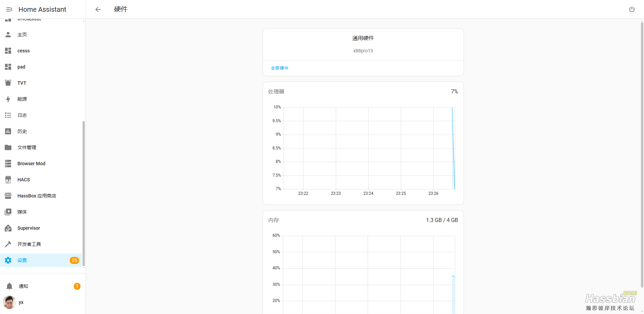Screen dimensions: 644x314
Task: Click the 能源 lightning icon
Action: [x=8, y=99]
